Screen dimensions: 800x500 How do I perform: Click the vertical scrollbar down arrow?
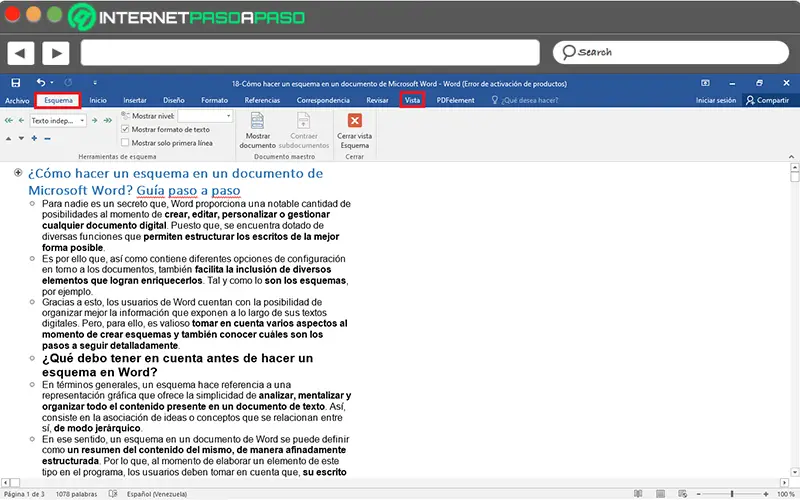pos(794,472)
